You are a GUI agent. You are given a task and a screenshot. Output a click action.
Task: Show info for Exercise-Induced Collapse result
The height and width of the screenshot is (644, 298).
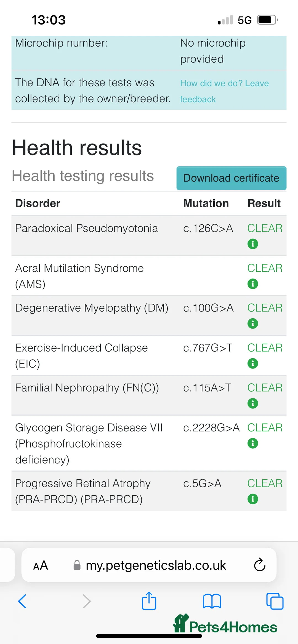point(253,363)
